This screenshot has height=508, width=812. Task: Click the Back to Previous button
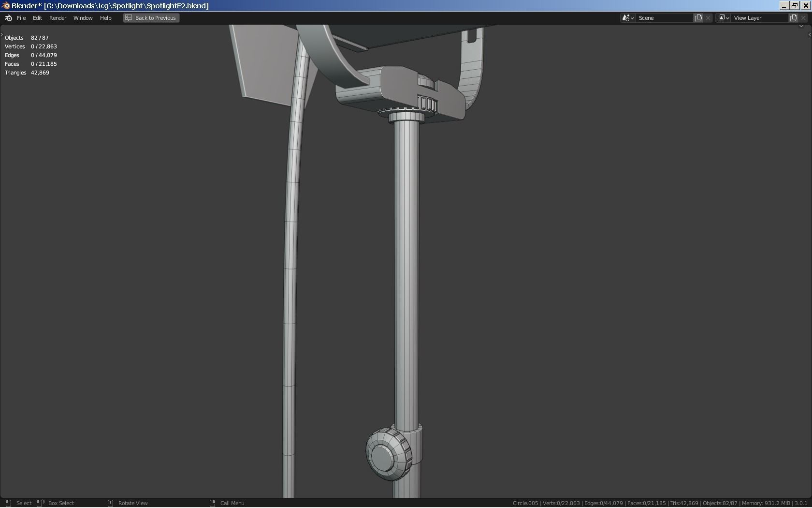[x=151, y=18]
